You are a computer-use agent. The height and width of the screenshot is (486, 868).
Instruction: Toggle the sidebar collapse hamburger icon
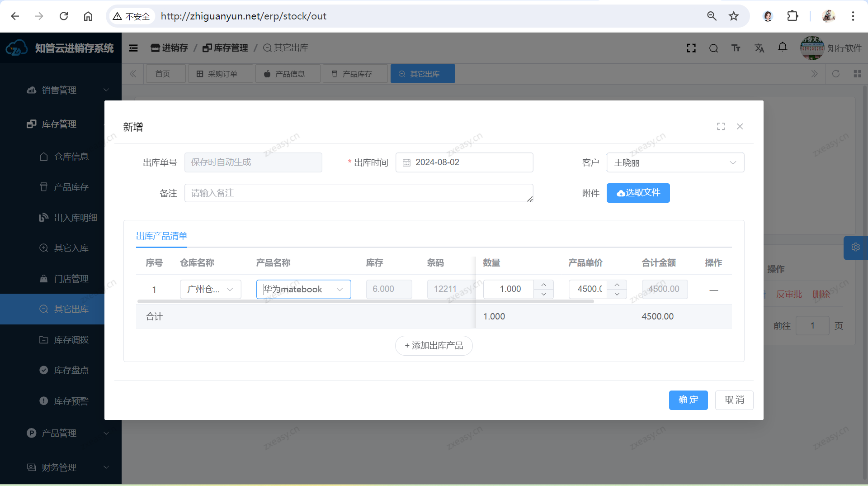(x=133, y=48)
